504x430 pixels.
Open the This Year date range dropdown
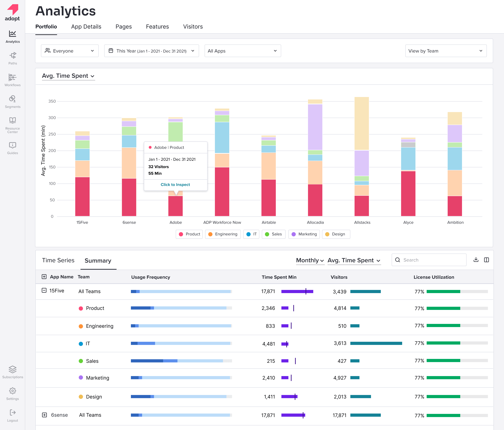coord(152,51)
